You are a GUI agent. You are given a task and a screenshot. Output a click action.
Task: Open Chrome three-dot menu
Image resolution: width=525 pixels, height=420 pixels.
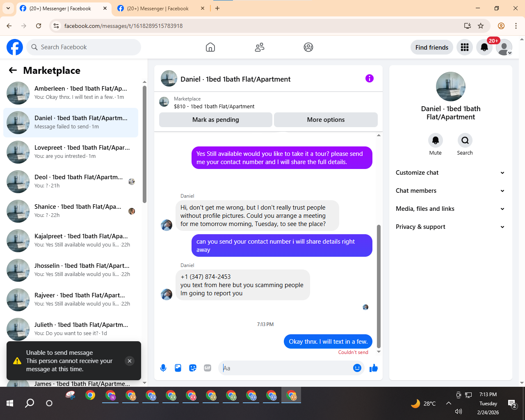pos(516,26)
